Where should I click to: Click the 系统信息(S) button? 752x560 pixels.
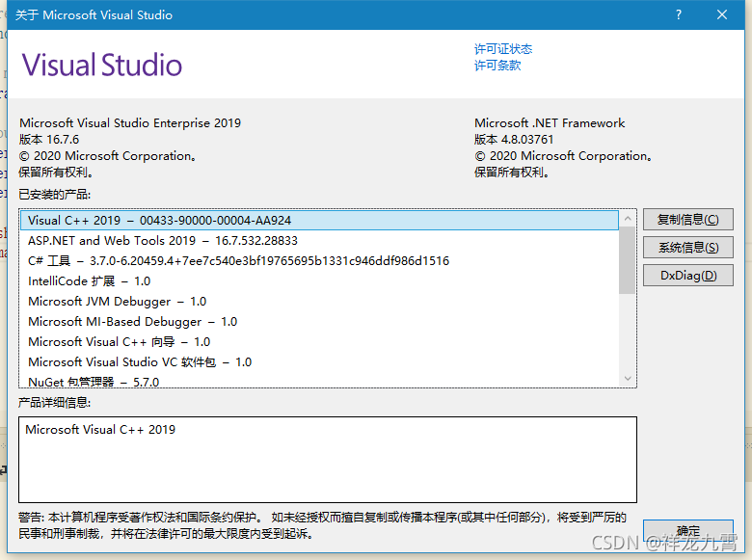tap(687, 248)
